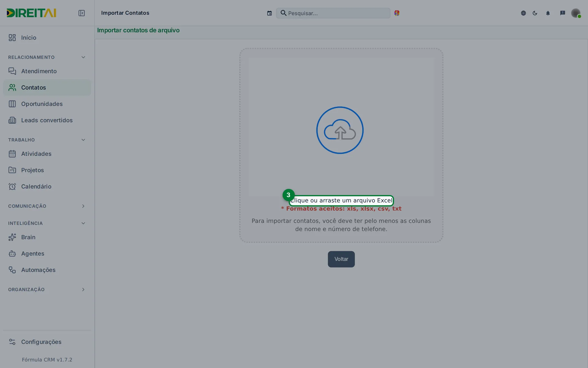
Task: Click the cloud upload icon
Action: pos(340,130)
